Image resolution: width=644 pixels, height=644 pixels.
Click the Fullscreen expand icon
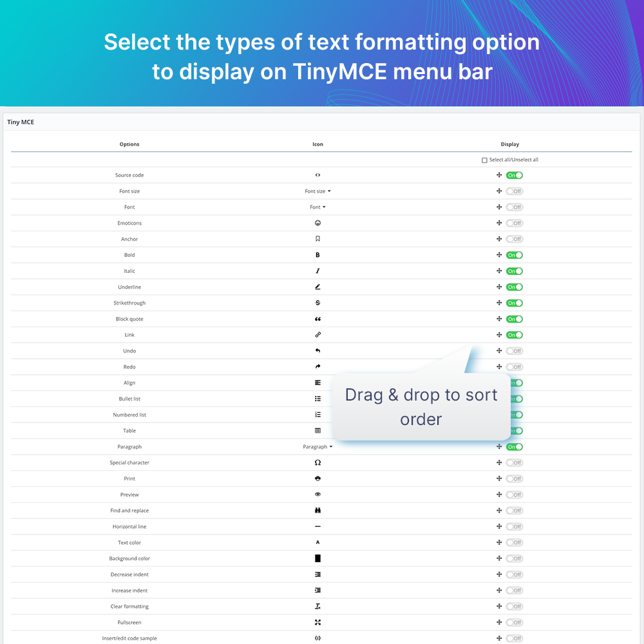[317, 622]
